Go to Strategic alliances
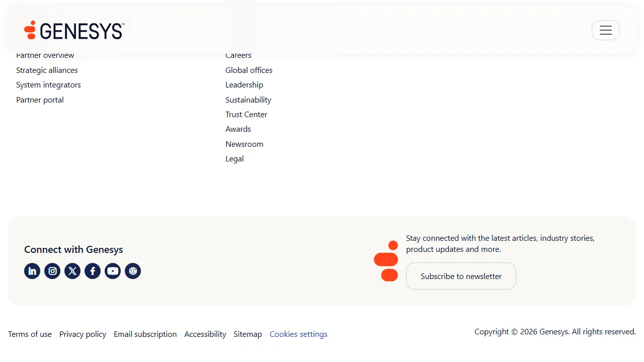The height and width of the screenshot is (362, 644). 47,70
